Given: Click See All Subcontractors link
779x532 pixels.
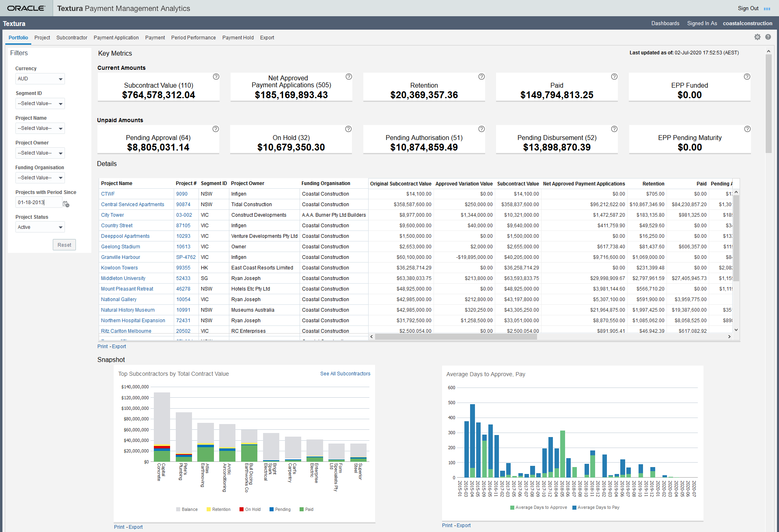Looking at the screenshot, I should [x=345, y=374].
